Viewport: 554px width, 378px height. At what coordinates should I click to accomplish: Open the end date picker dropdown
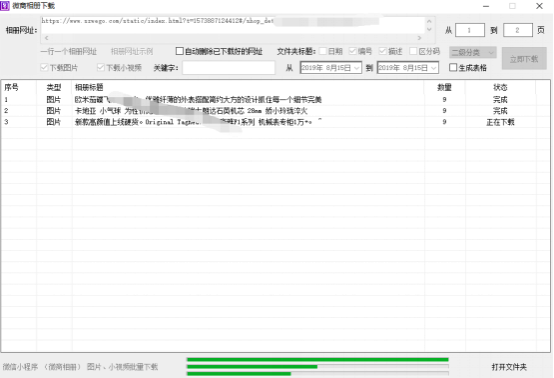(x=434, y=67)
